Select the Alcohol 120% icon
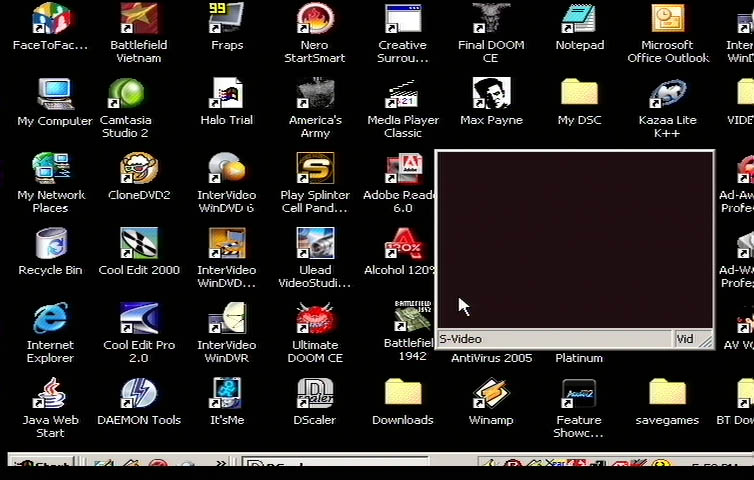Screen dimensions: 754x480 404,243
